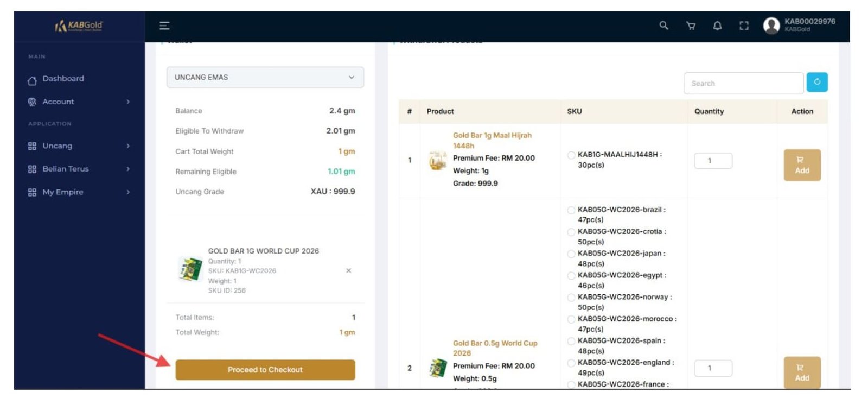The height and width of the screenshot is (398, 868).
Task: Click the Account fingerprint icon
Action: point(32,102)
